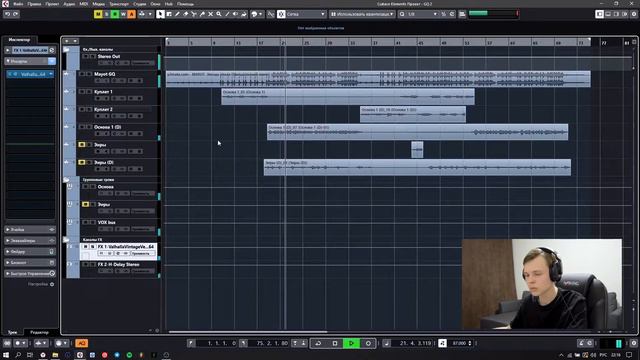
Task: Click the small Эиры audio clip
Action: pyautogui.click(x=417, y=150)
